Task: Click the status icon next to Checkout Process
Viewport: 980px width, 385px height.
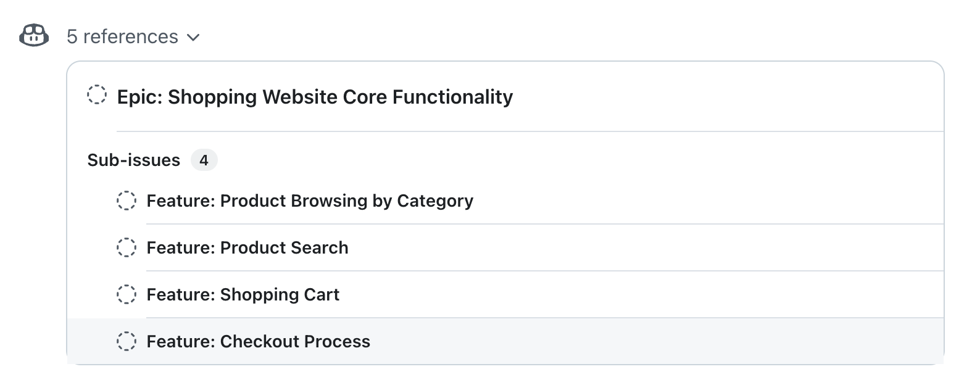Action: pos(127,341)
